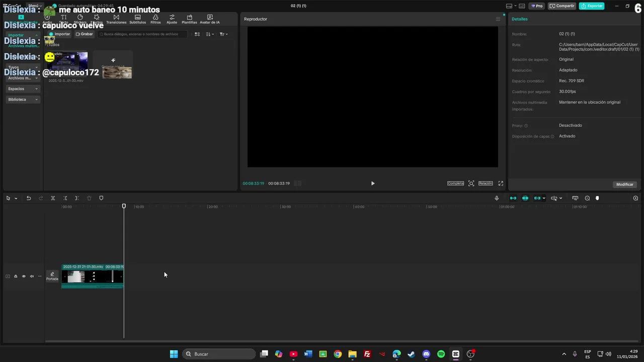Screen dimensions: 644x362
Task: Open the track more options dots
Action: coord(40,276)
